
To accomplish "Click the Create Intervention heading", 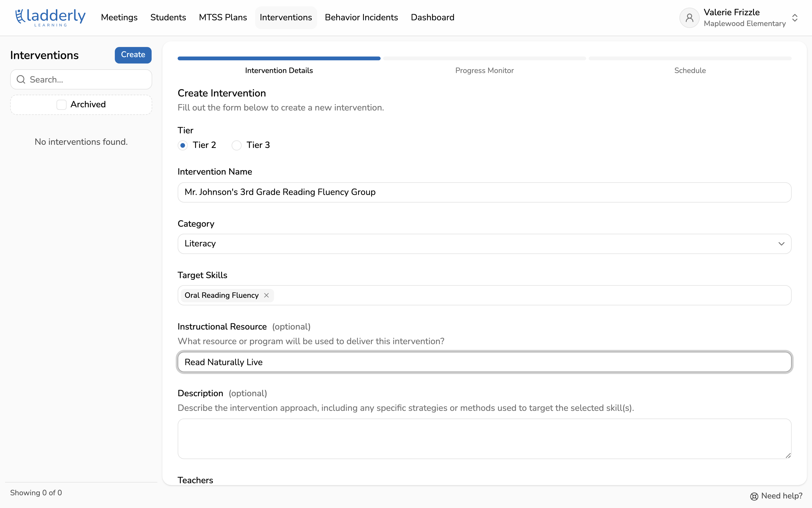I will pyautogui.click(x=221, y=93).
